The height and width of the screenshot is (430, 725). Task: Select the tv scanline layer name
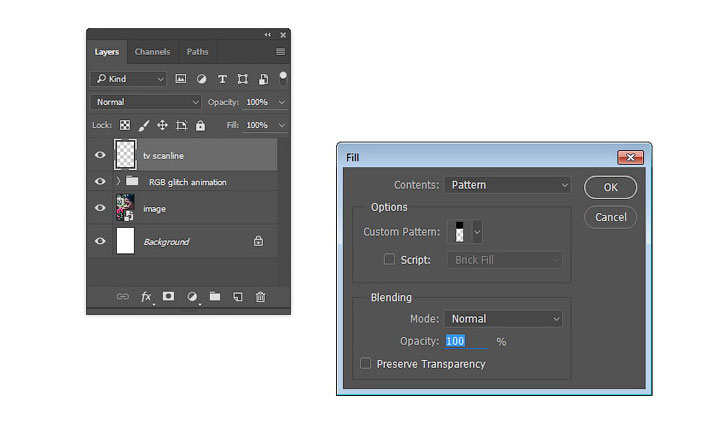[163, 156]
